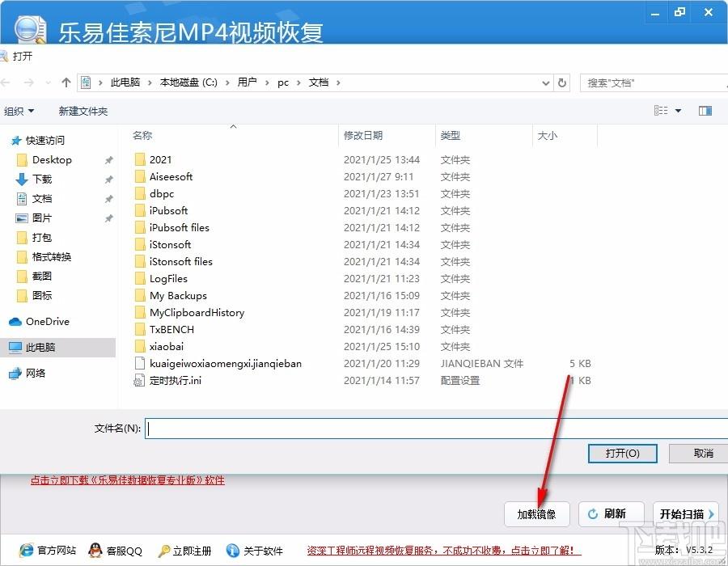This screenshot has height=566, width=728.
Task: Select kuaigeiwoxiaomengxi.jianqieban file
Action: (225, 364)
